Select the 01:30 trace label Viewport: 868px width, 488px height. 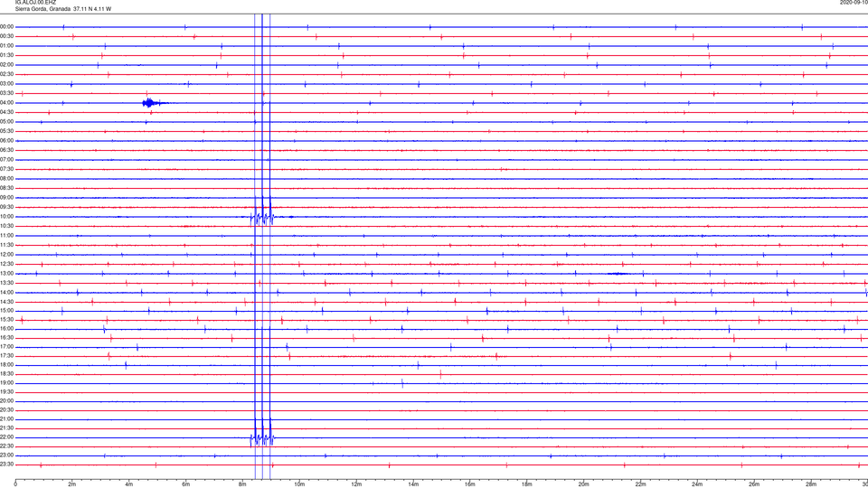(x=7, y=55)
